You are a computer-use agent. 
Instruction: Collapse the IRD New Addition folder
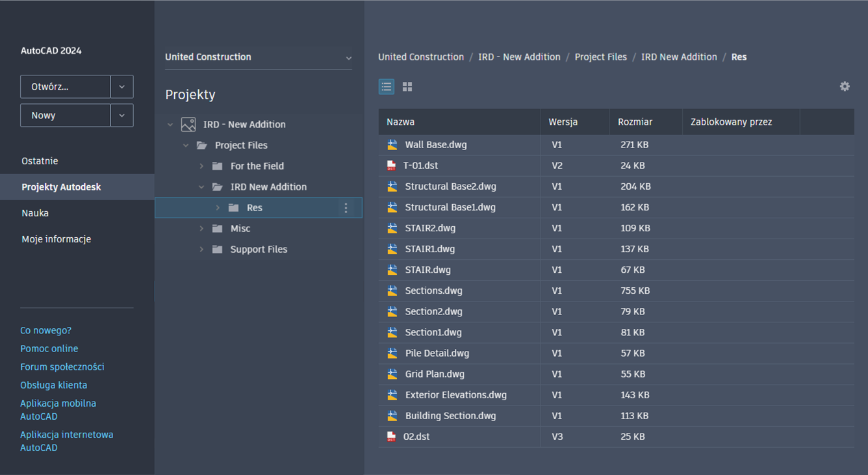(x=201, y=186)
